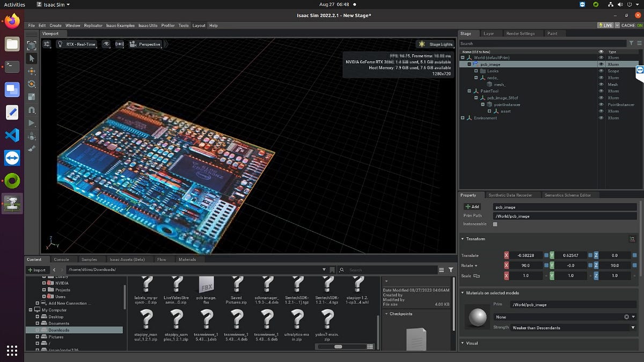The image size is (644, 362).
Task: Expand the Looks folder in Stage tree
Action: pyautogui.click(x=475, y=71)
